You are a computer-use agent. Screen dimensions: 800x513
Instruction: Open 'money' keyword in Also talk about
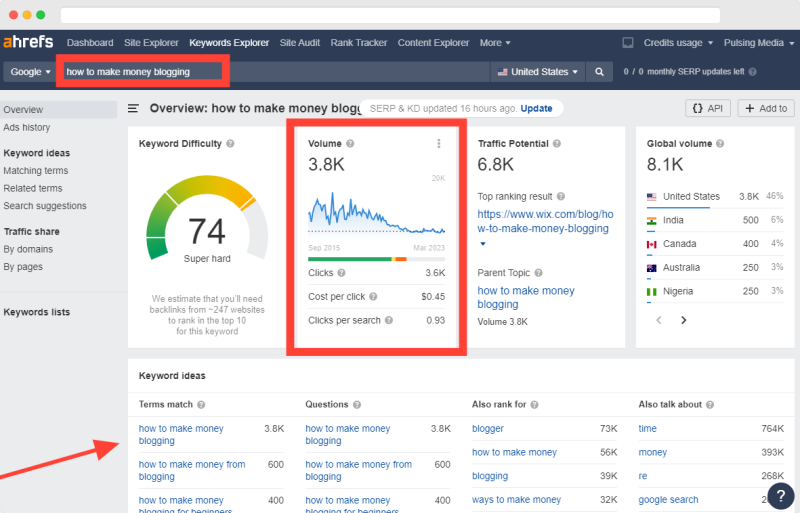point(653,452)
